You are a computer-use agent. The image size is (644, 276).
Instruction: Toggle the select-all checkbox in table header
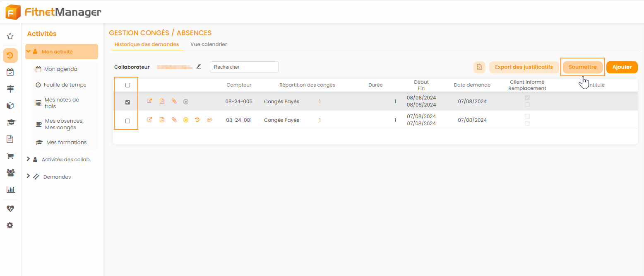point(127,85)
